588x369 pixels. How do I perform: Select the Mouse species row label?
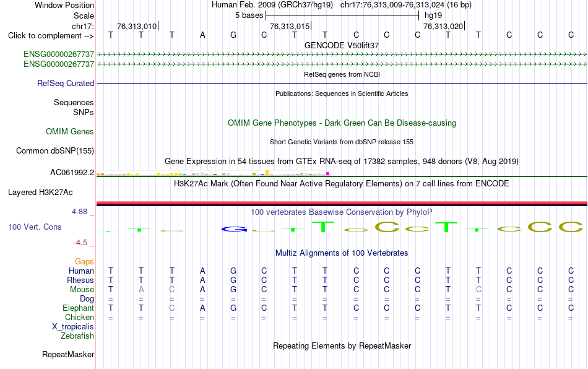(x=82, y=290)
